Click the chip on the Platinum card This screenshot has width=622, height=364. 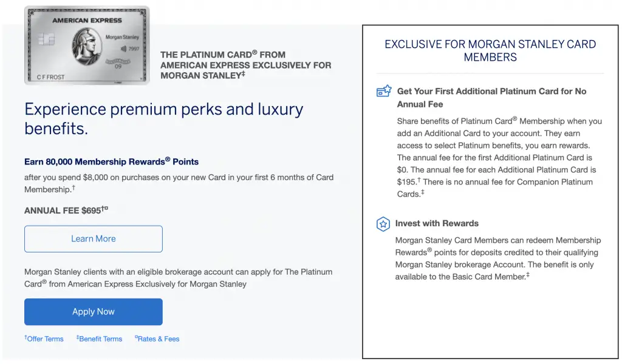coord(43,39)
